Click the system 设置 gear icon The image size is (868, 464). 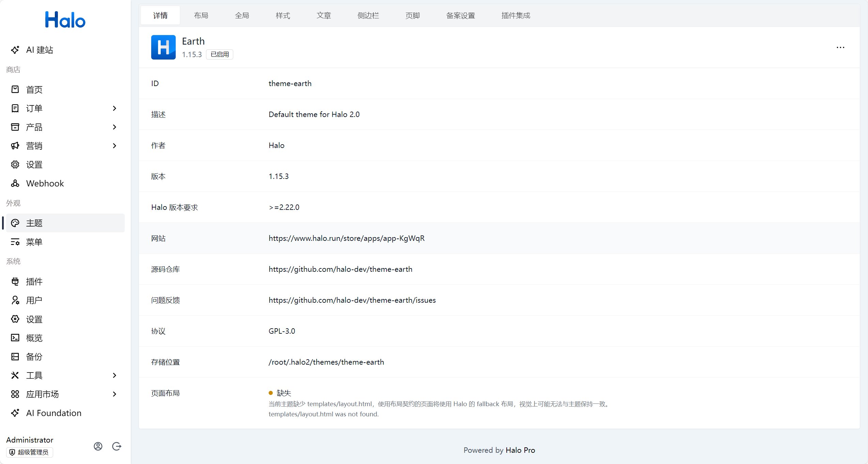point(15,319)
